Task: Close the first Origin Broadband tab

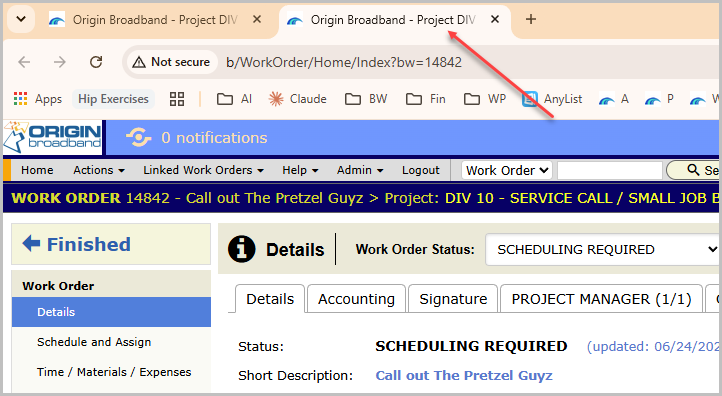Action: [257, 19]
